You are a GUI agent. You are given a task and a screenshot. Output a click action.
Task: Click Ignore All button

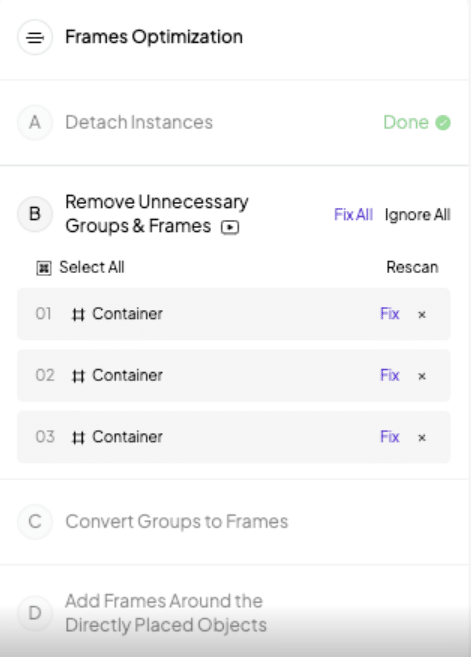pyautogui.click(x=417, y=215)
